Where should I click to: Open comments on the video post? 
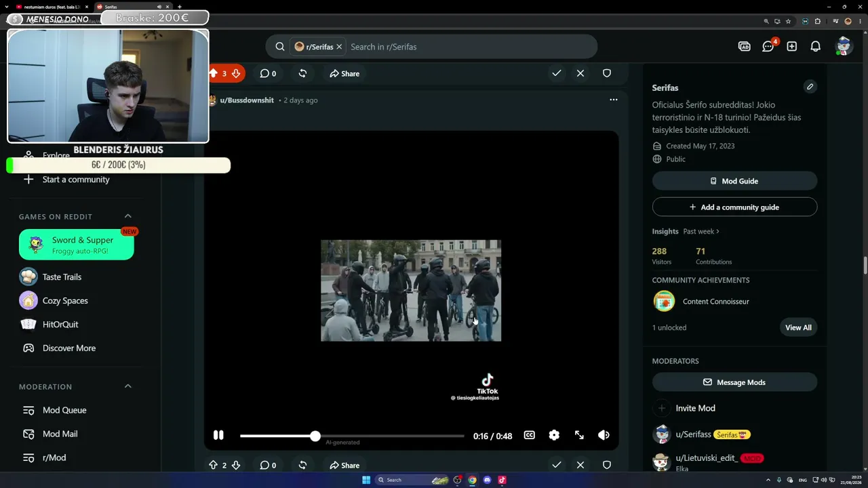(x=268, y=465)
